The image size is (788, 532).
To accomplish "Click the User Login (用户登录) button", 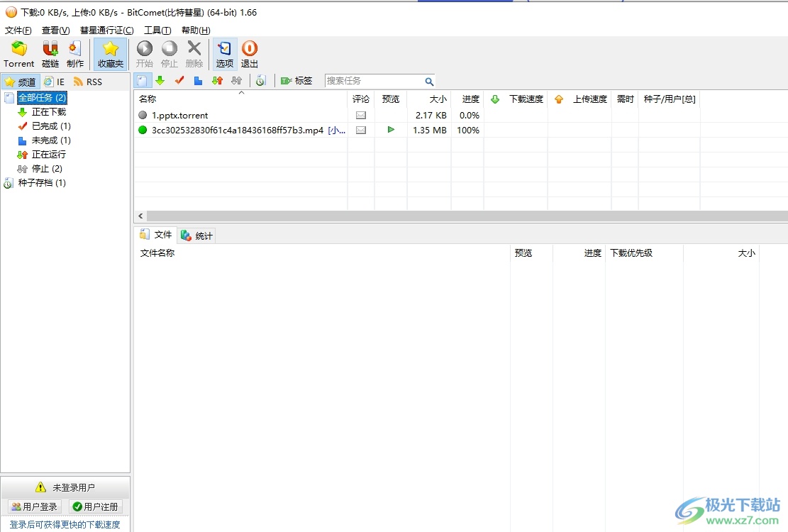I will coord(35,506).
